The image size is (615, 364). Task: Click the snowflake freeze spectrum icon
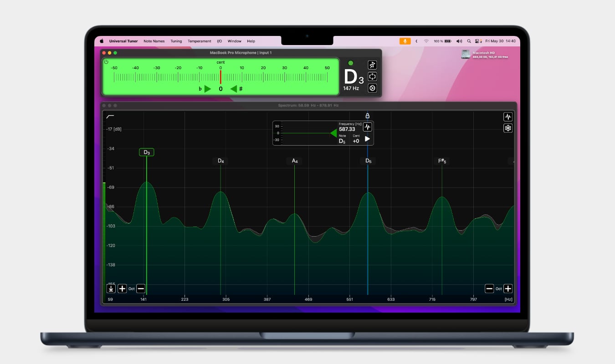507,128
